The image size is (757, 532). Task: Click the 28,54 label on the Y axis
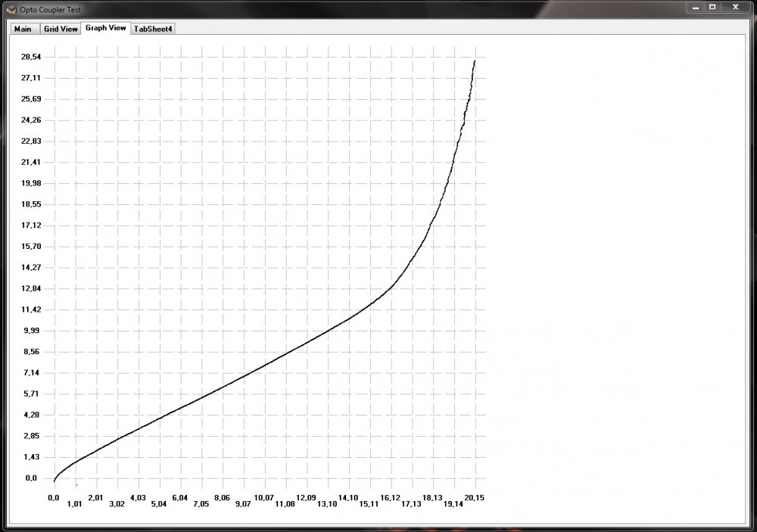[31, 57]
